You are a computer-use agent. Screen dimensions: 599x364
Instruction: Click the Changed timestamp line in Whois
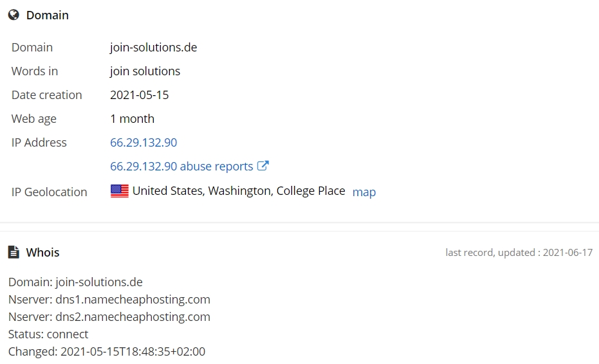[107, 351]
